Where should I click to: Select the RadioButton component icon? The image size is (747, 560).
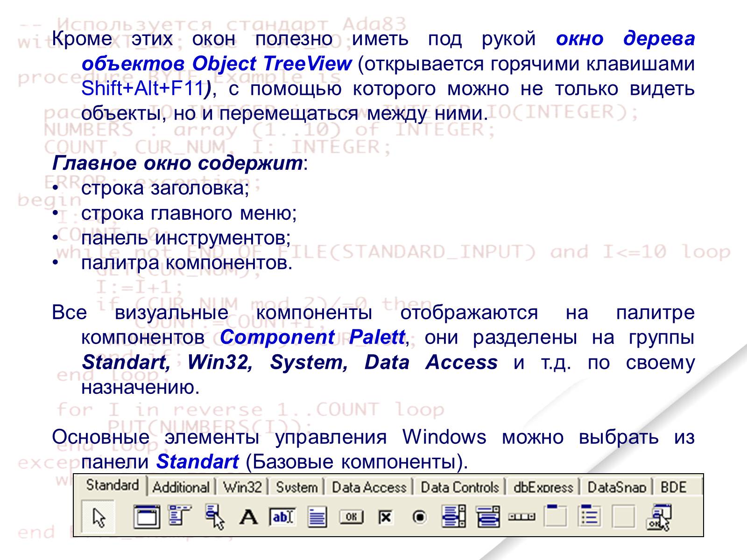pos(420,517)
